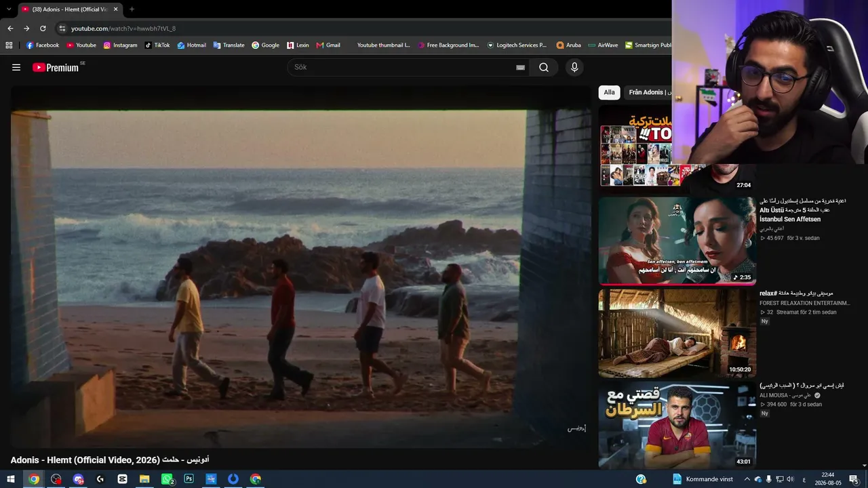Open the Facebook bookmark
Viewport: 868px width, 488px height.
click(43, 45)
